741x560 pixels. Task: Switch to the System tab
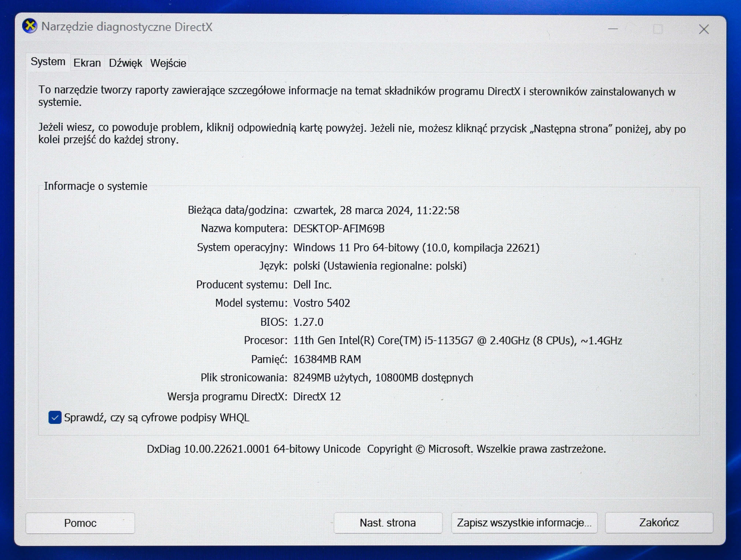pos(48,62)
